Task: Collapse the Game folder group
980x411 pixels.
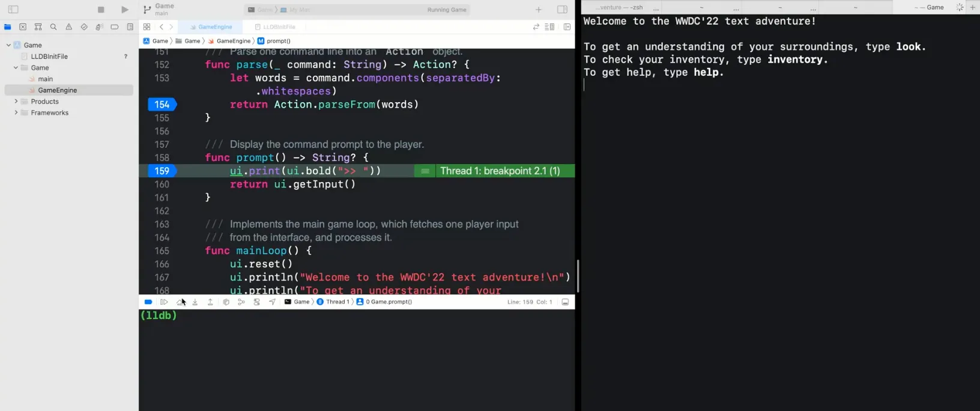Action: pyautogui.click(x=16, y=68)
